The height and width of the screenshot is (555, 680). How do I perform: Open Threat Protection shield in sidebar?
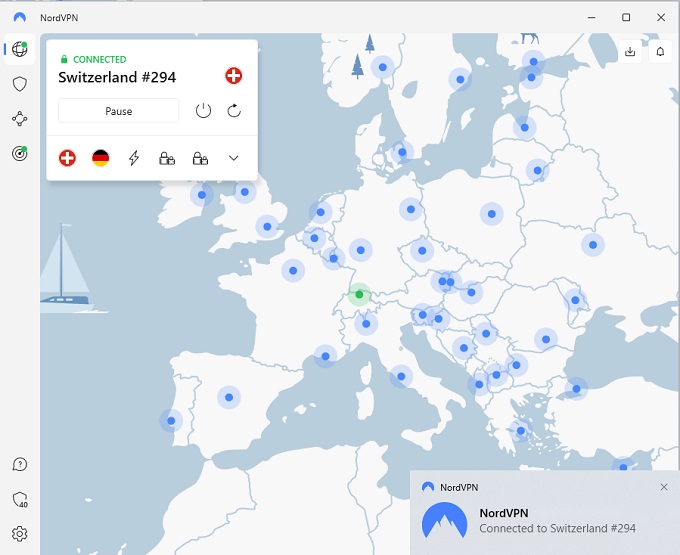(x=20, y=84)
